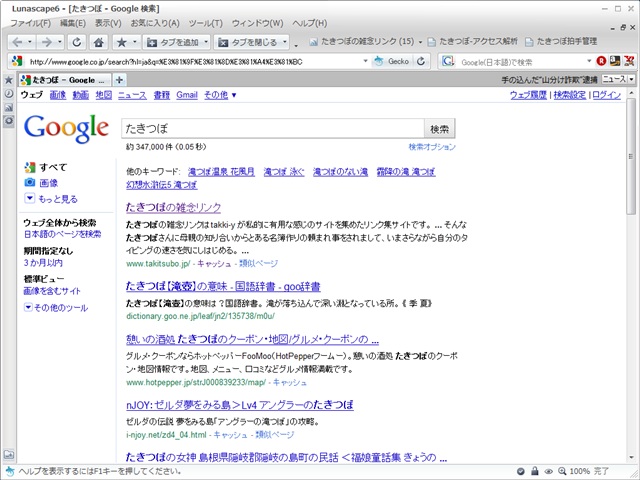The image size is (640, 480).
Task: Click the Google search query input field
Action: pos(270,129)
